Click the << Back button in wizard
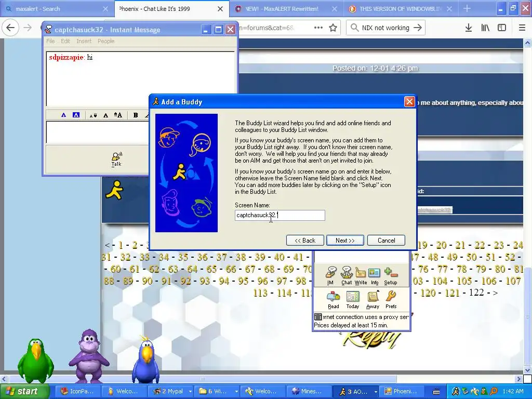Viewport: 532px width, 399px height. click(x=305, y=240)
